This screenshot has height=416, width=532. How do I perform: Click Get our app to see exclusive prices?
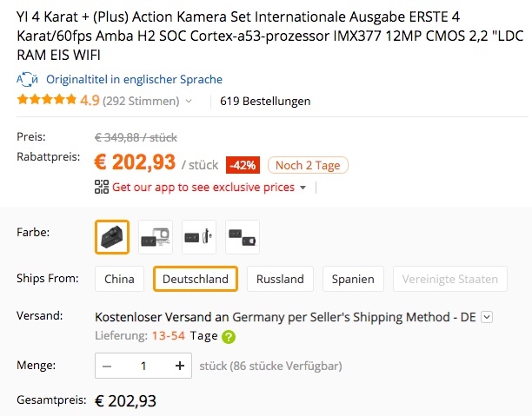203,187
